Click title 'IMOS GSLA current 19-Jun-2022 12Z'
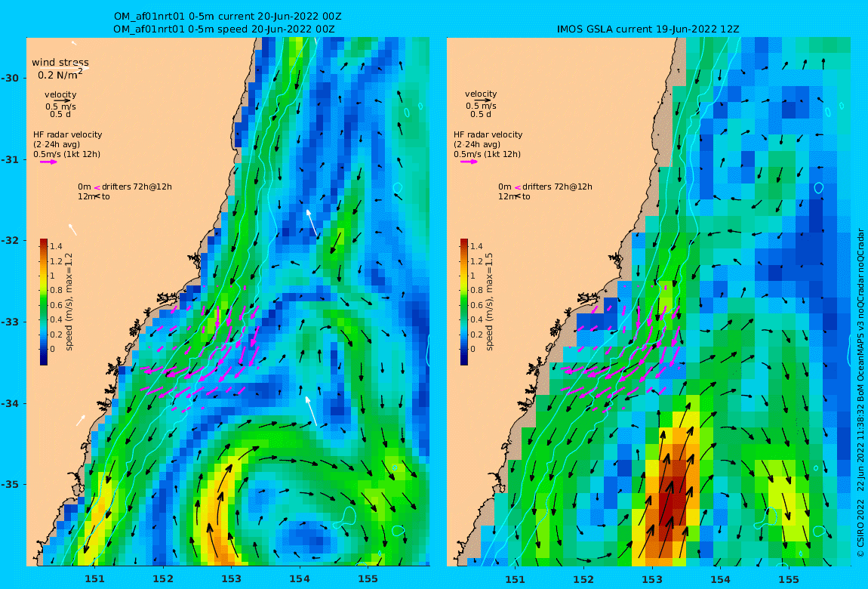Viewport: 868px width, 589px height. coord(648,29)
